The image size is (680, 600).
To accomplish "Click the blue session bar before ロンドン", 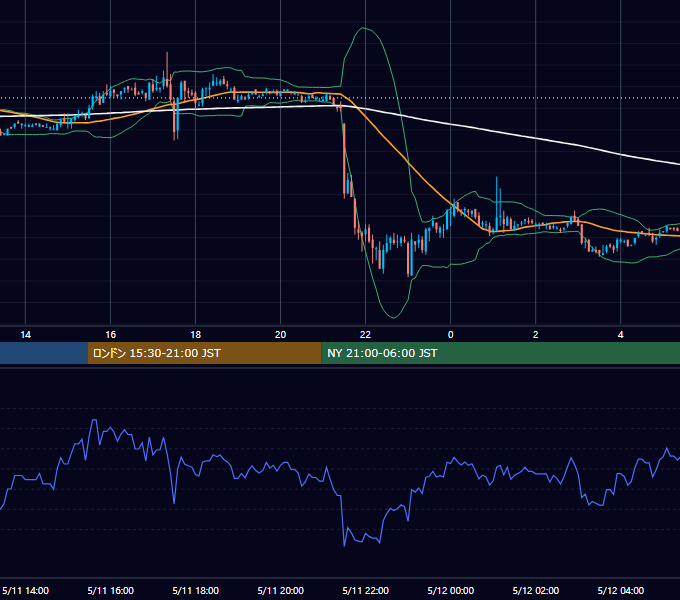I will point(44,353).
